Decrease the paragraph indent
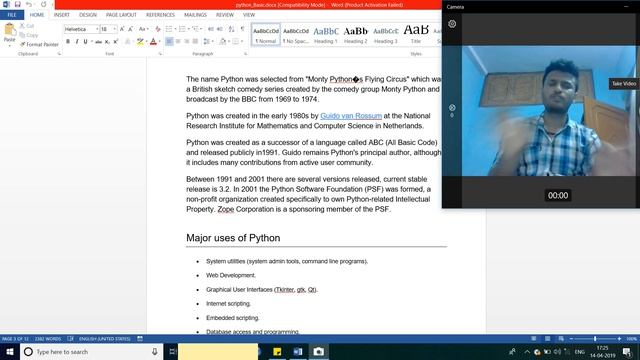 pos(211,29)
